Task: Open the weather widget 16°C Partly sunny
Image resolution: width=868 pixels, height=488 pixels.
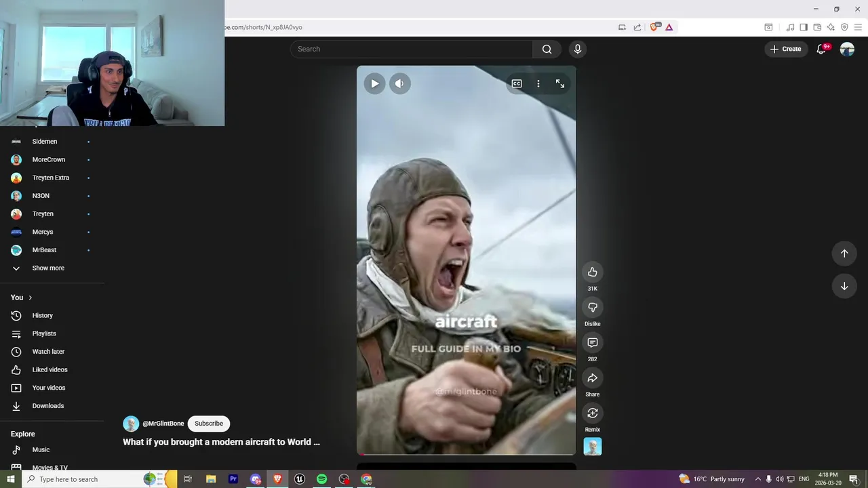Action: [712, 479]
